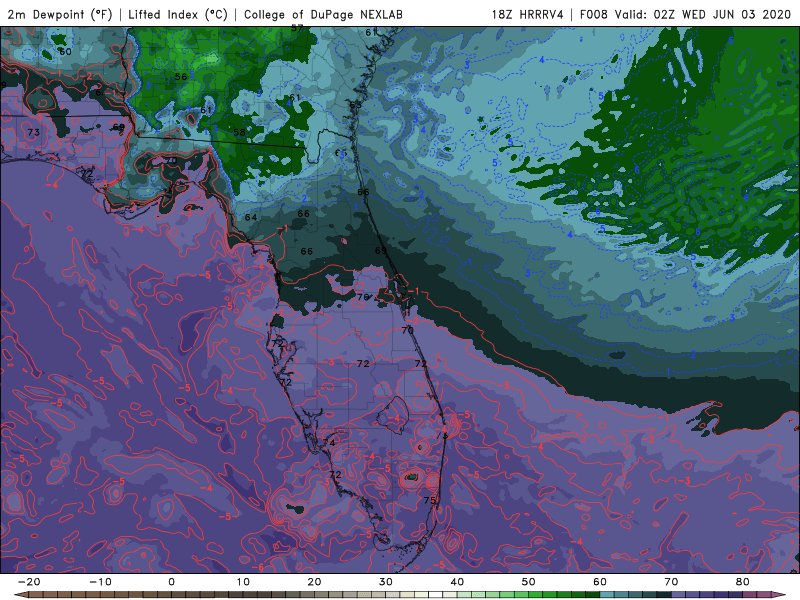
Task: Click the 10 label on the color scale
Action: pos(243,582)
